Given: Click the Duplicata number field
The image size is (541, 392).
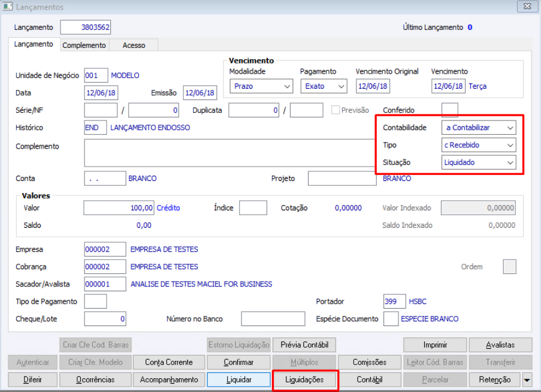Looking at the screenshot, I should tap(253, 110).
